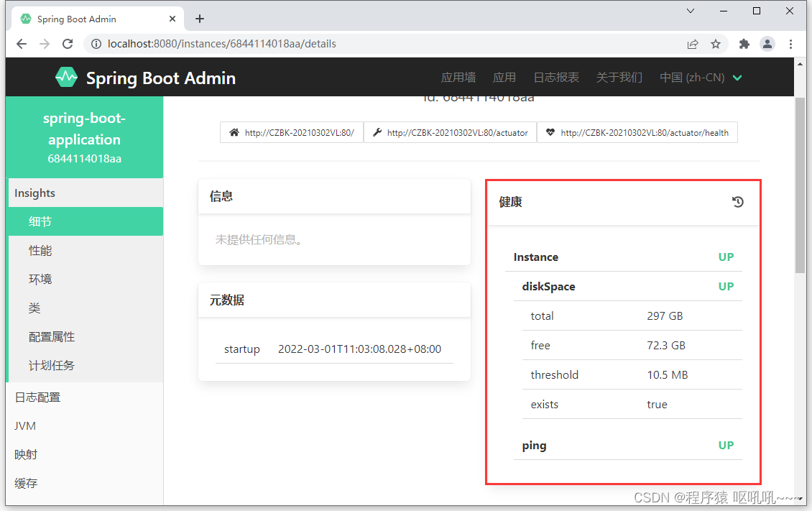Bookmark this page with the star icon
The width and height of the screenshot is (812, 511).
pos(716,44)
